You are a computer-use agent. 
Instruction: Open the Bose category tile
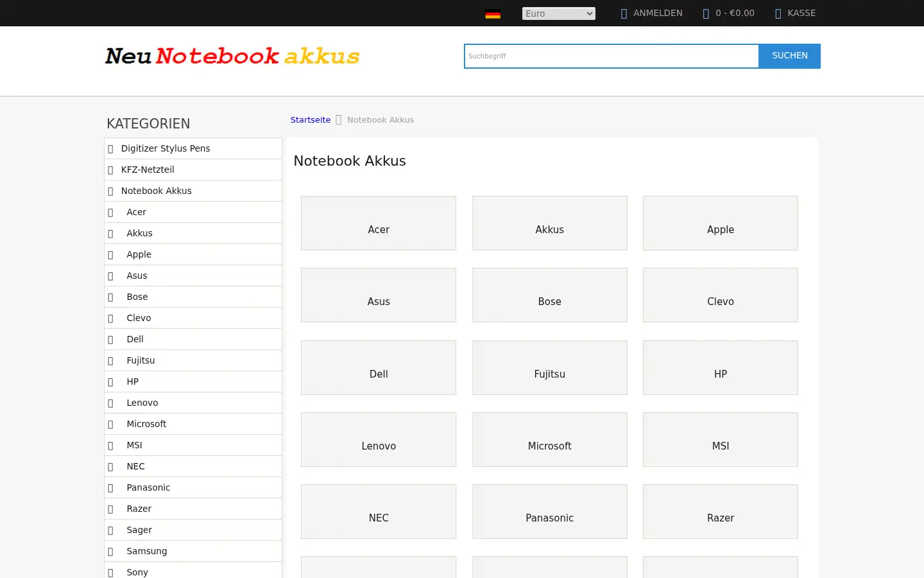click(550, 295)
